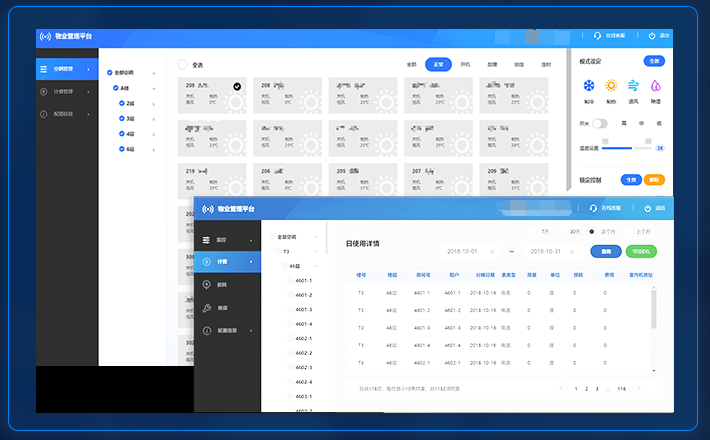Click the wrench maintenance icon in sidebar
Viewport: 710px width, 440px height.
point(206,308)
